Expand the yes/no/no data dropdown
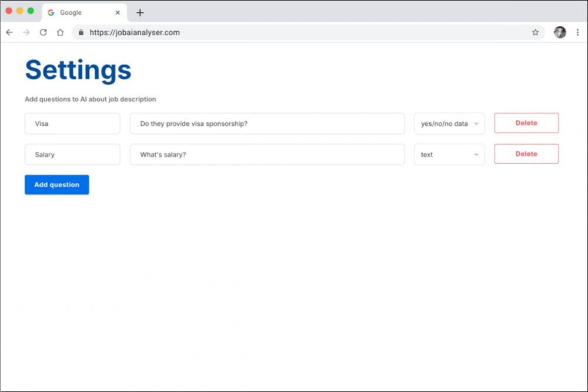The height and width of the screenshot is (392, 588). click(449, 124)
